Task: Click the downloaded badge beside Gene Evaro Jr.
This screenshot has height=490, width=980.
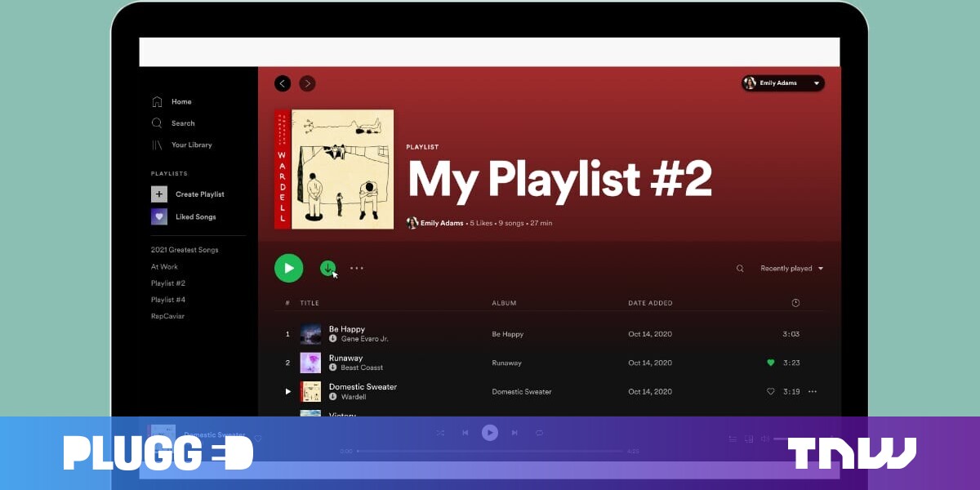Action: [x=333, y=339]
